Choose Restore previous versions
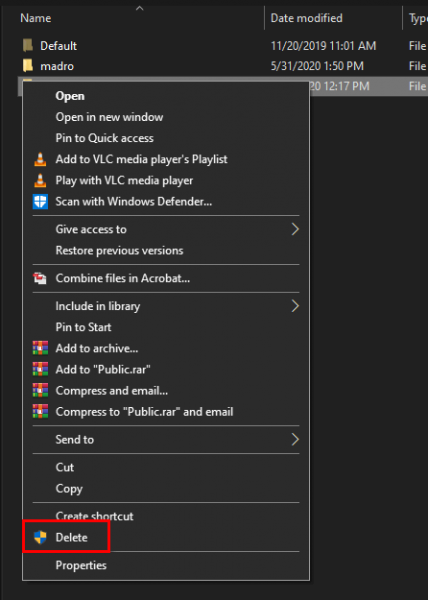The height and width of the screenshot is (600, 428). click(x=119, y=251)
